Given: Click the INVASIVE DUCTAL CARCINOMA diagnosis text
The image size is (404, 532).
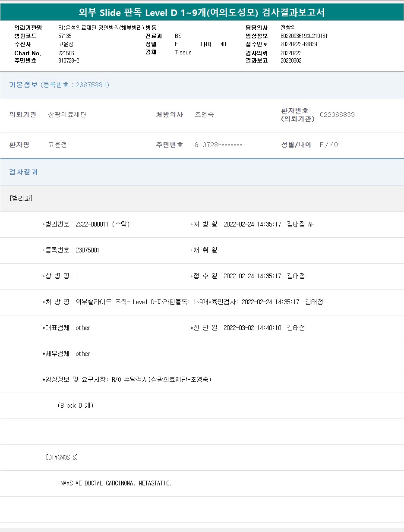Looking at the screenshot, I should tap(115, 483).
